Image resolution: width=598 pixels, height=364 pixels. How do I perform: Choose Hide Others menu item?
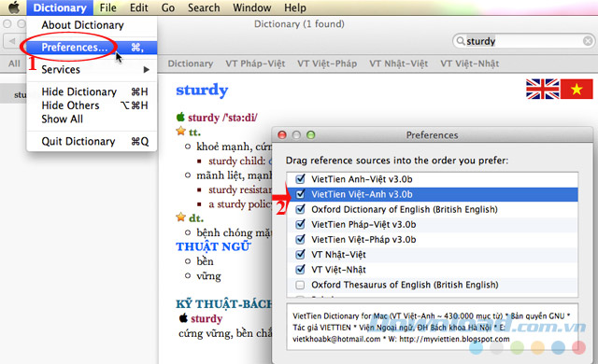tap(92, 105)
